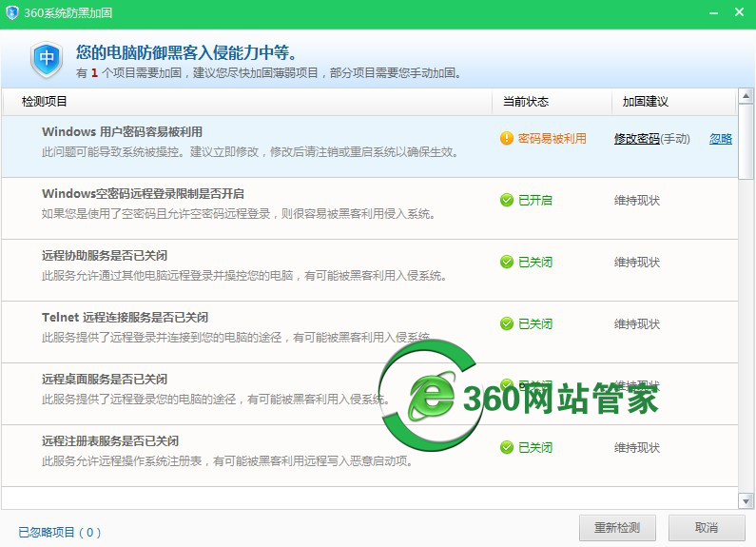This screenshot has width=756, height=547.
Task: Click 维持现状 in 远程注册表服务 row
Action: click(636, 448)
